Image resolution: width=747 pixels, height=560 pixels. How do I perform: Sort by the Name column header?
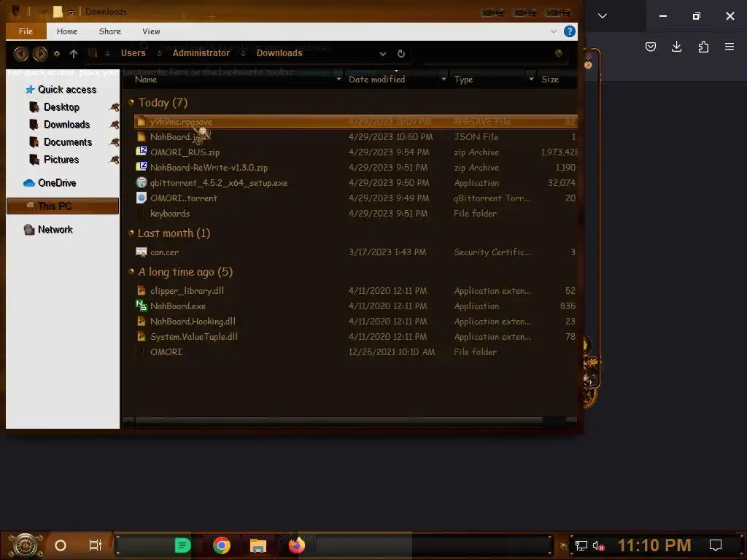tap(146, 79)
